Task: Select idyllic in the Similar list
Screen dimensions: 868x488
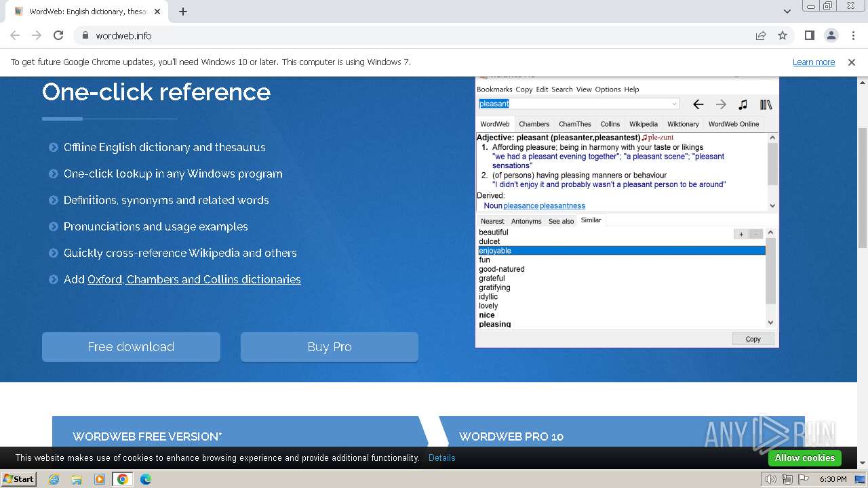Action: pos(488,297)
